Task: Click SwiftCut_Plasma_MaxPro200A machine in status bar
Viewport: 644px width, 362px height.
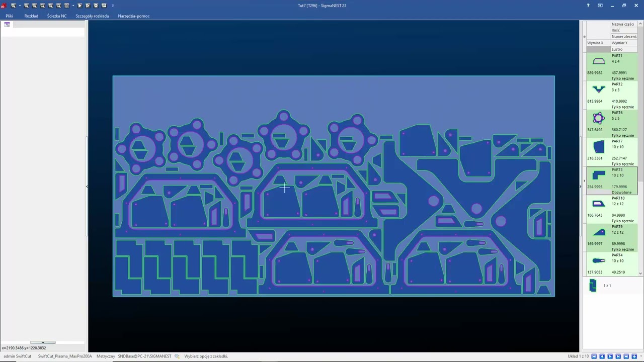Action: pyautogui.click(x=65, y=356)
